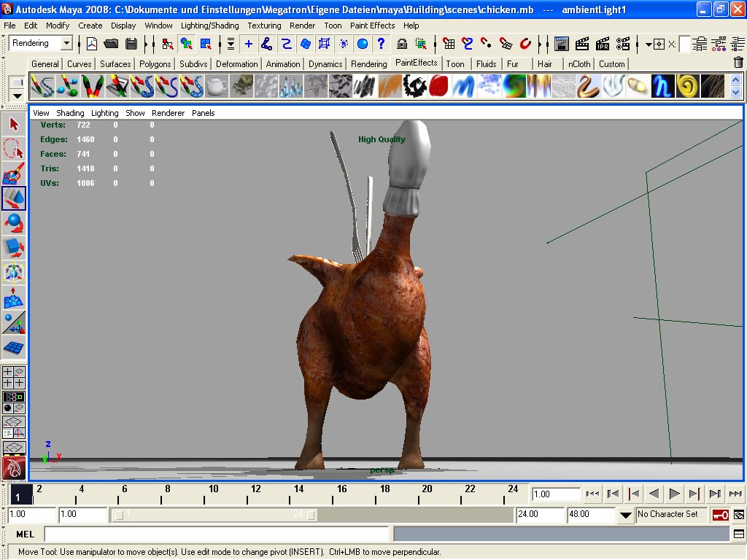Open the Rendering menu set dropdown
Screen dimensions: 747x560
coord(66,44)
